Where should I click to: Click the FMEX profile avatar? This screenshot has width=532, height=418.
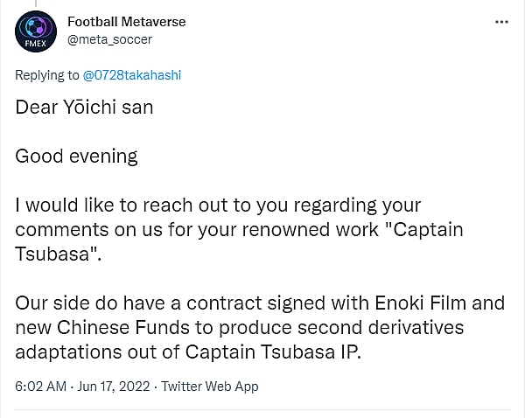(36, 32)
